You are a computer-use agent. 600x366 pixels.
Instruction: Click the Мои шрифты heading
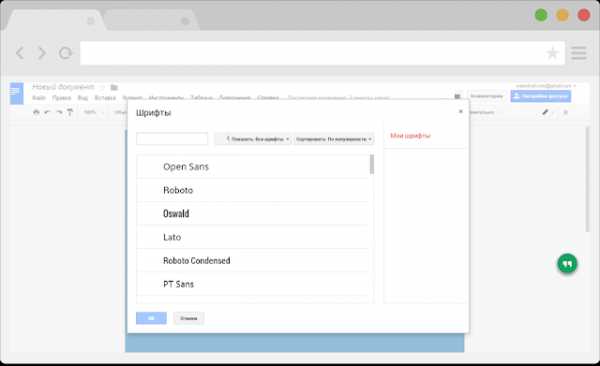410,136
